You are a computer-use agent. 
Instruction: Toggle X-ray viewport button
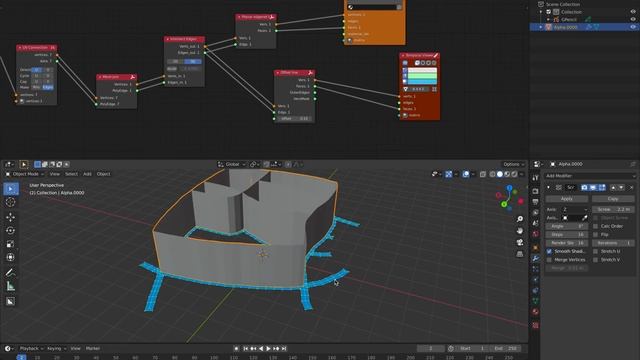click(x=483, y=174)
